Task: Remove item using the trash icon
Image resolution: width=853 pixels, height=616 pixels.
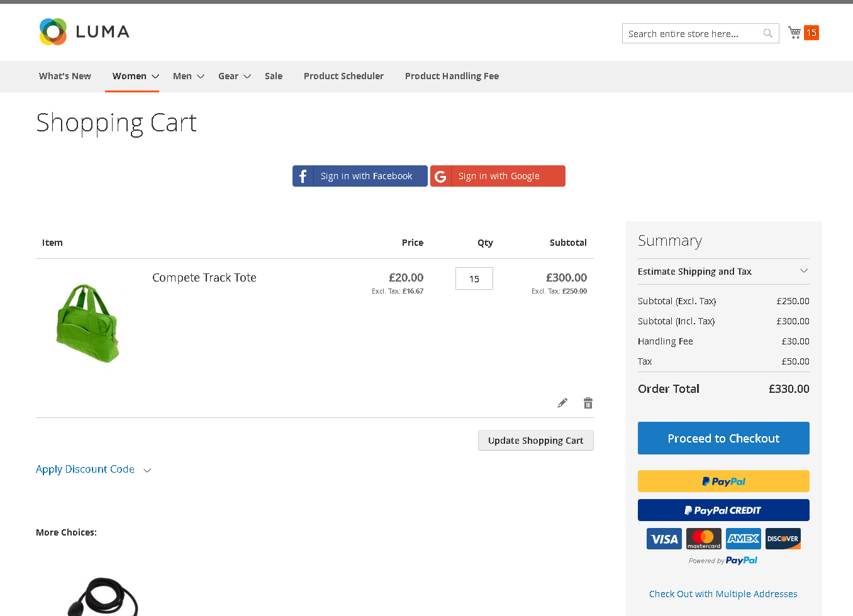Action: pos(588,403)
